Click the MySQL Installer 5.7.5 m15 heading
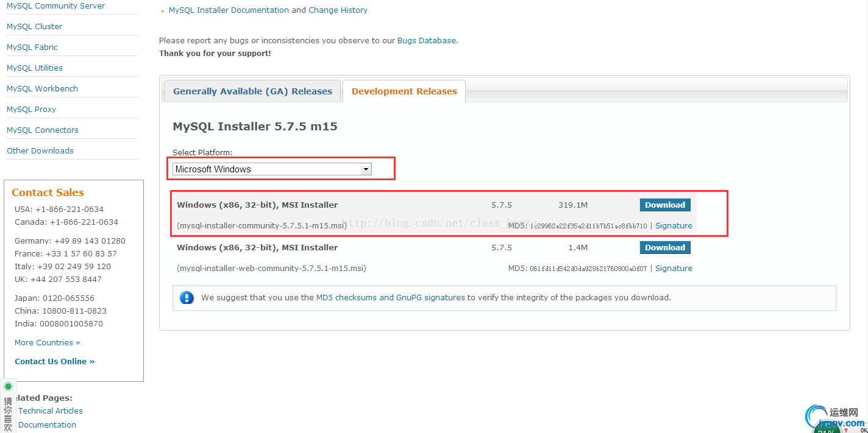The width and height of the screenshot is (868, 433). pyautogui.click(x=255, y=127)
